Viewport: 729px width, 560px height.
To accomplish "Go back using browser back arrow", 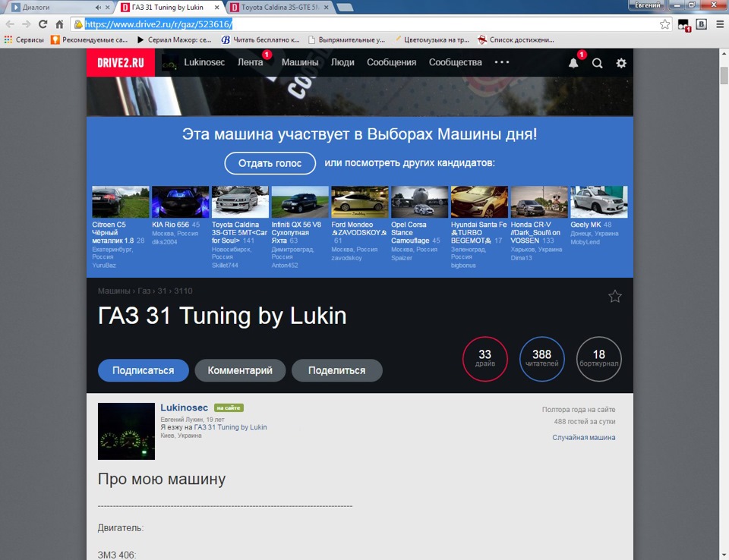I will tap(10, 24).
